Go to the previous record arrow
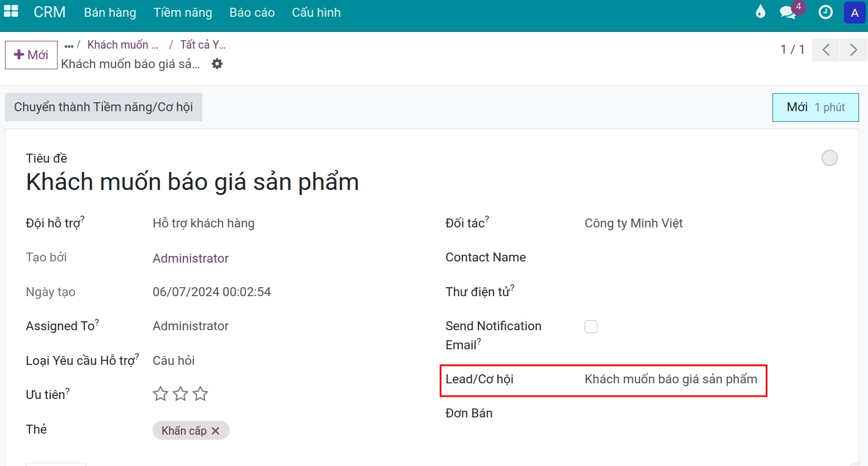The height and width of the screenshot is (466, 868). click(826, 50)
